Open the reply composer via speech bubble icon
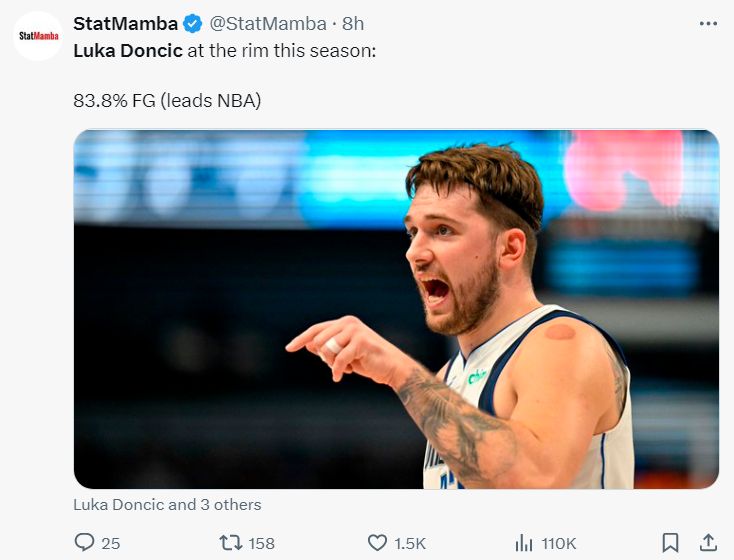This screenshot has width=734, height=560. click(85, 543)
